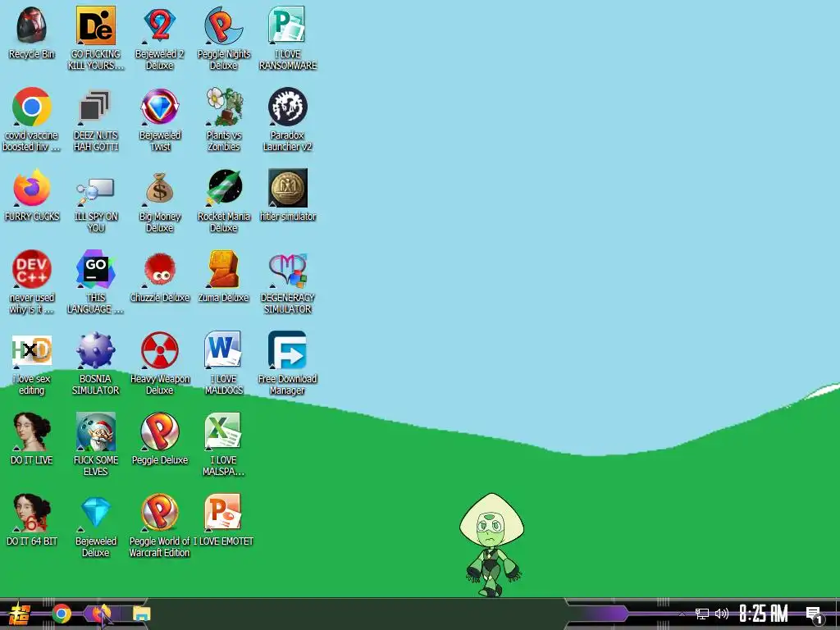This screenshot has height=630, width=840.
Task: Select the BOSNIA SIMULATOR mine icon
Action: 95,350
